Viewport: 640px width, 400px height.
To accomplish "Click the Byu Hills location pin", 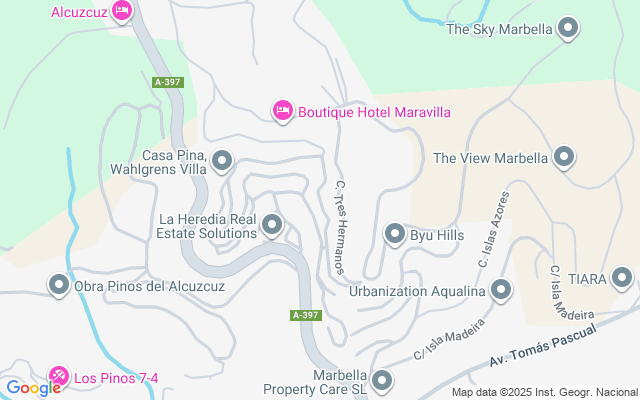I will pyautogui.click(x=395, y=235).
